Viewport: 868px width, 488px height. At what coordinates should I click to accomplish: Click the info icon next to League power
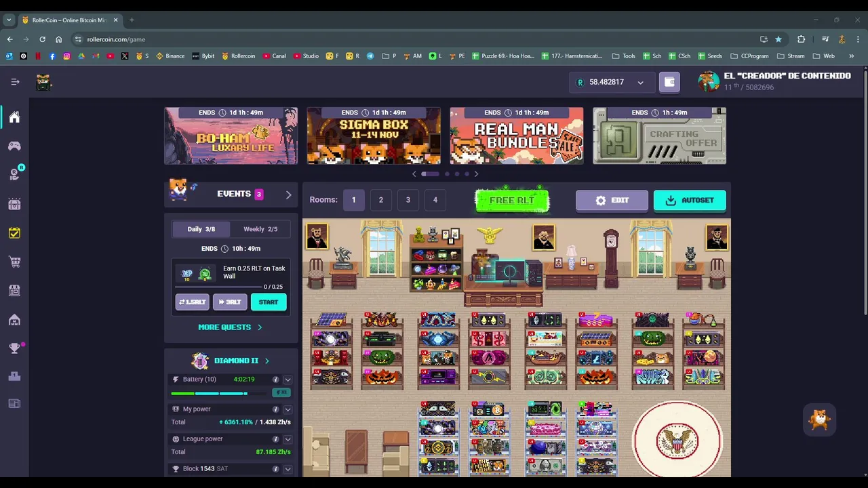coord(275,439)
